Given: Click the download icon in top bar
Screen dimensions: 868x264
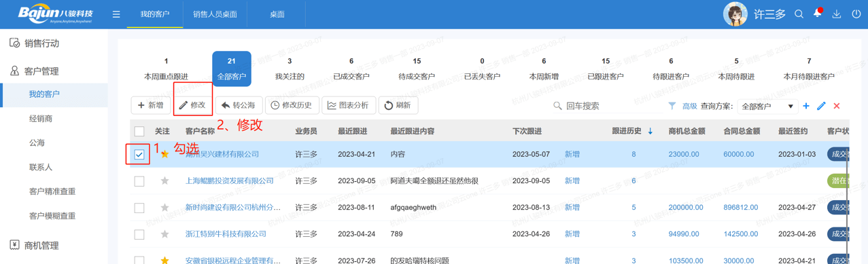Looking at the screenshot, I should tap(837, 14).
